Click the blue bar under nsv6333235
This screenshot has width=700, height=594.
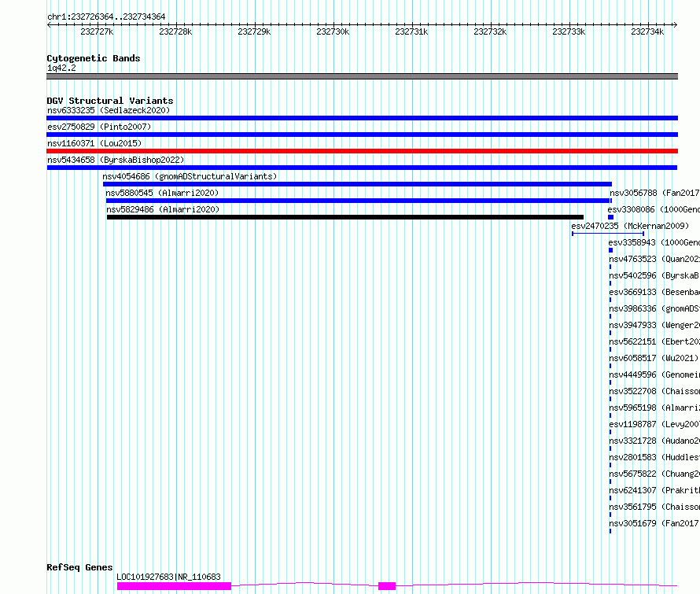coord(362,118)
